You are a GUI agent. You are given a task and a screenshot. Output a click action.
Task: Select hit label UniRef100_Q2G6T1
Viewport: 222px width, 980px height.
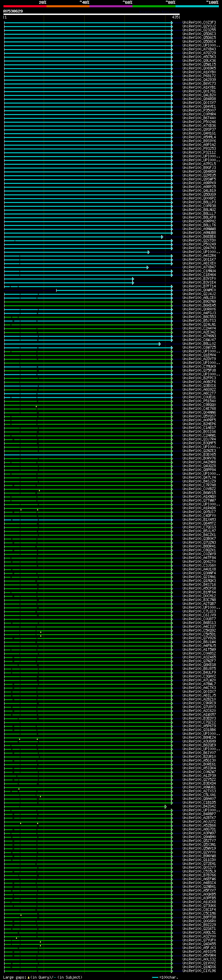pyautogui.click(x=199, y=929)
